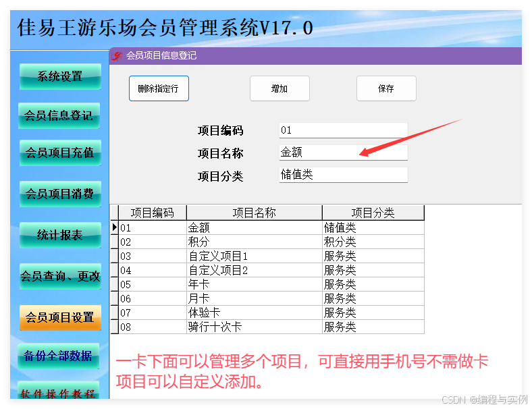Click the 项目编码 column header
This screenshot has width=532, height=409.
coord(153,213)
